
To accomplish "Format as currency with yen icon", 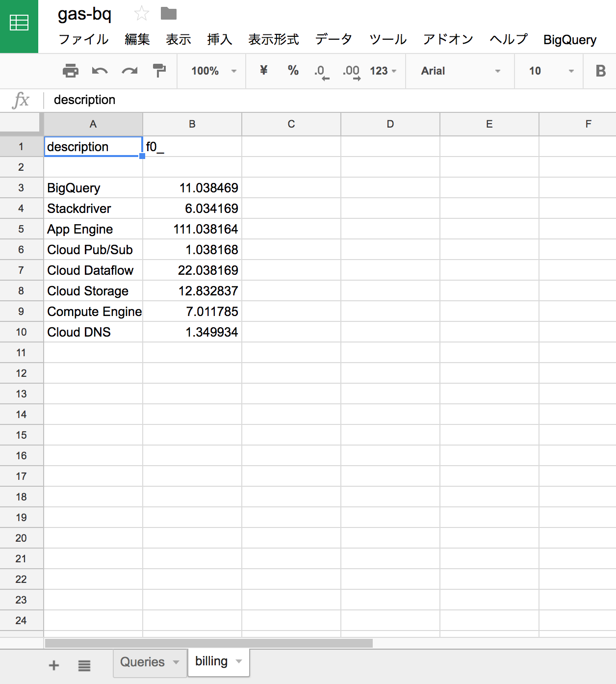I will coord(264,70).
